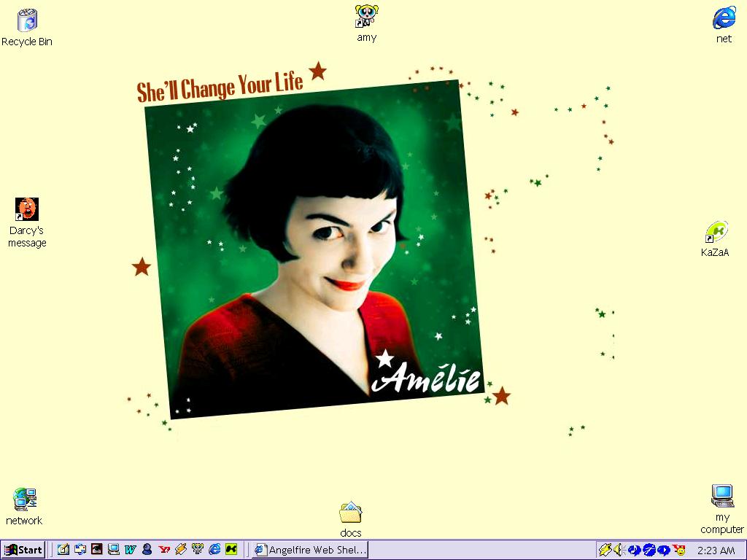Open the amy Powerpuff shortcut on the desktop
The image size is (747, 560).
click(x=366, y=16)
